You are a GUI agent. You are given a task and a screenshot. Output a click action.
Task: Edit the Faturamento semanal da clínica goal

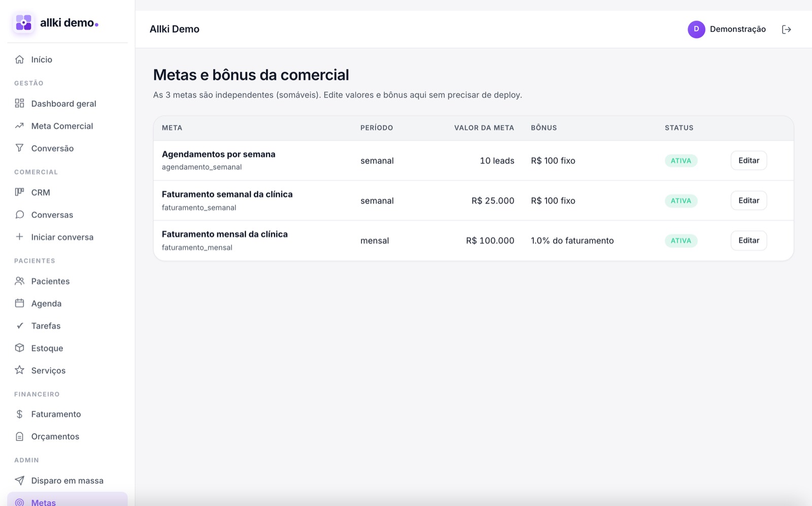pyautogui.click(x=749, y=200)
